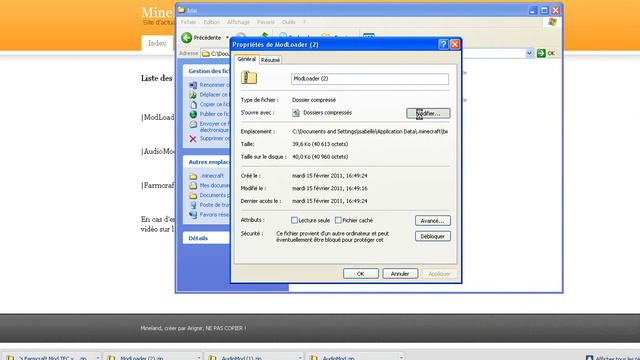Click the Copier ce fichier icon
This screenshot has width=640, height=360.
click(193, 104)
